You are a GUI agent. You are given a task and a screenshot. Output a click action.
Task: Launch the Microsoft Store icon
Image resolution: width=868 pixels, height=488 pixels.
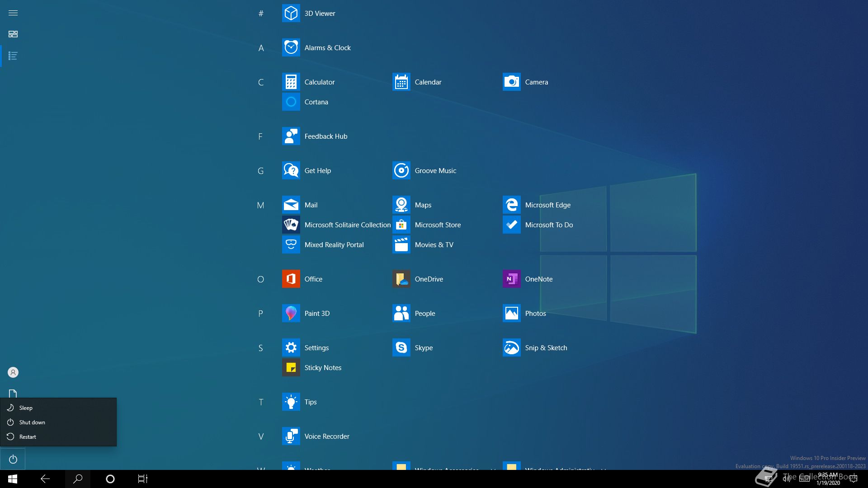click(x=401, y=225)
